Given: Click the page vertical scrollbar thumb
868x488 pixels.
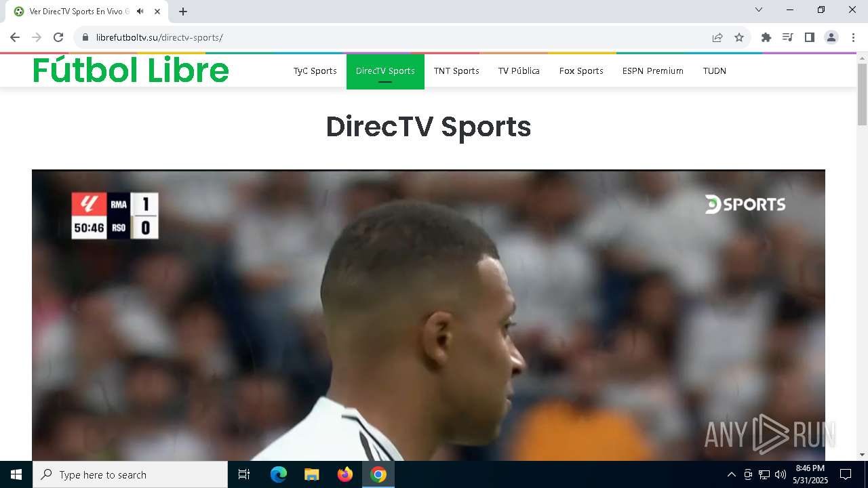Looking at the screenshot, I should click(x=863, y=94).
